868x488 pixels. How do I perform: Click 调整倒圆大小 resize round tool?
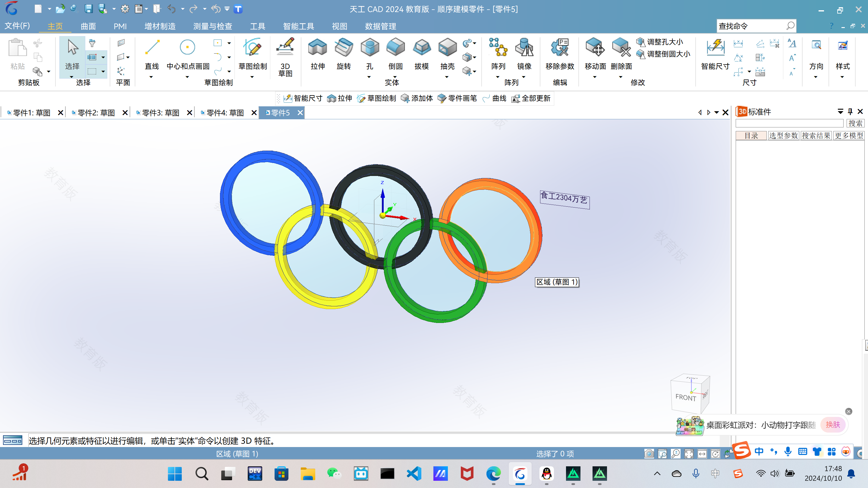663,54
